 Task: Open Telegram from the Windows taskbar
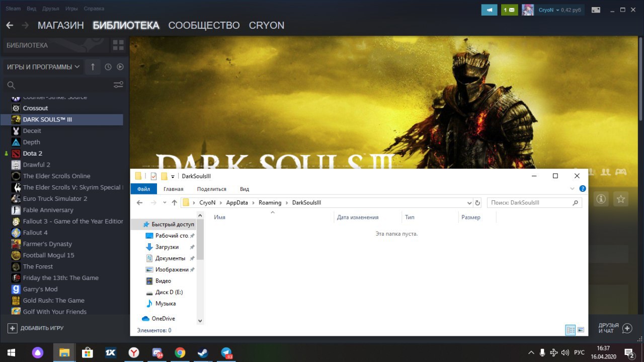coord(227,352)
